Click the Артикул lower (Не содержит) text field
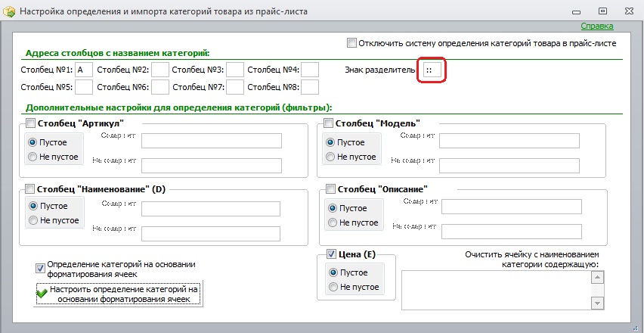Image resolution: width=644 pixels, height=333 pixels. tap(212, 166)
